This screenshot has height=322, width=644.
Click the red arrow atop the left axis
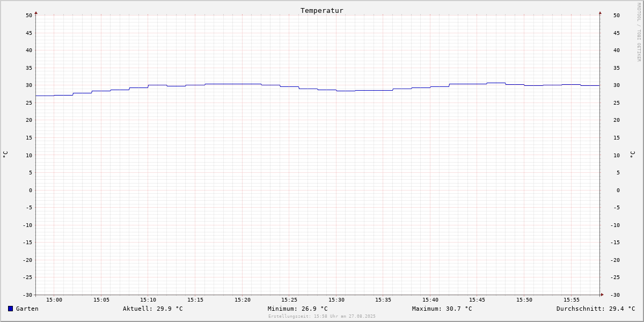click(x=36, y=12)
